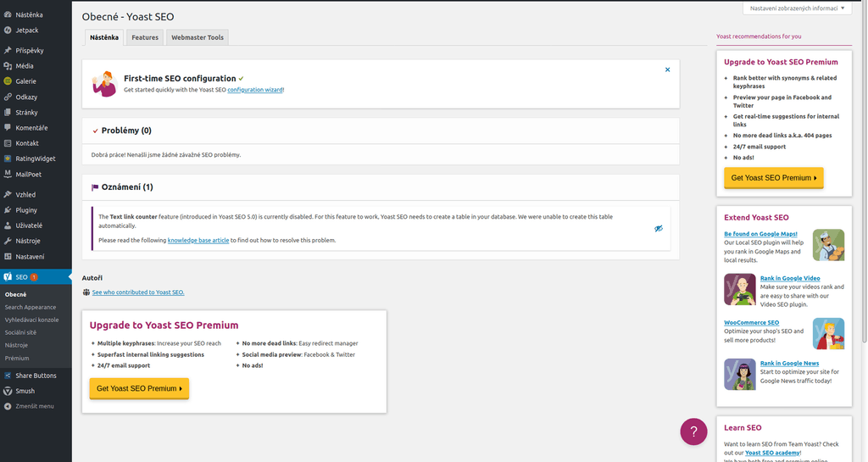Click the Video SEO plugin thumbnail
This screenshot has height=462, width=868.
[x=740, y=289]
